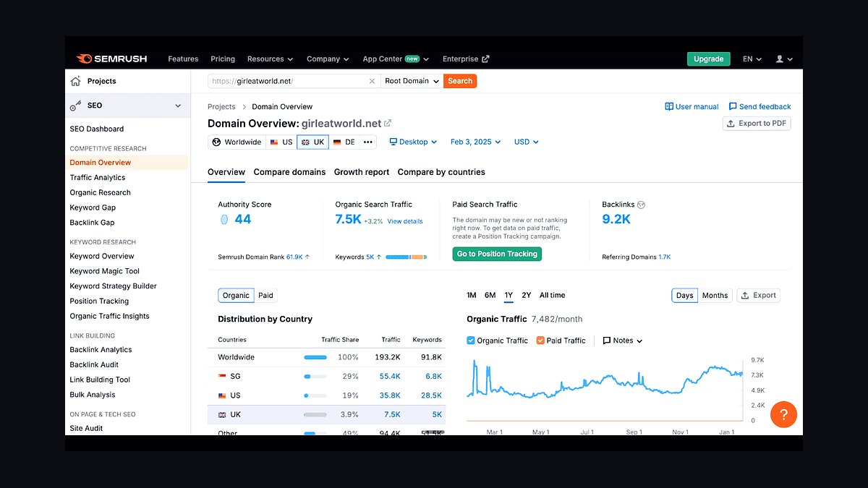Open the Root Domain dropdown
Screen dimensions: 868x488
(412, 81)
